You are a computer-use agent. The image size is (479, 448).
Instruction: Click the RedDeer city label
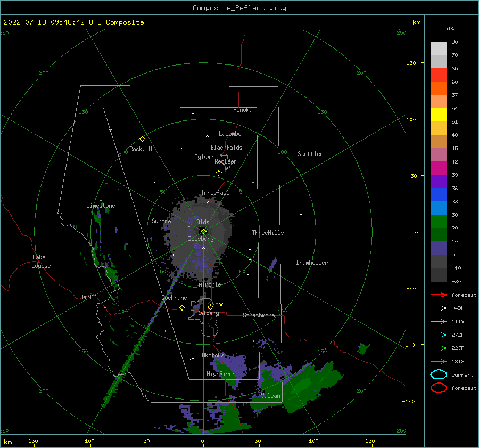226,161
